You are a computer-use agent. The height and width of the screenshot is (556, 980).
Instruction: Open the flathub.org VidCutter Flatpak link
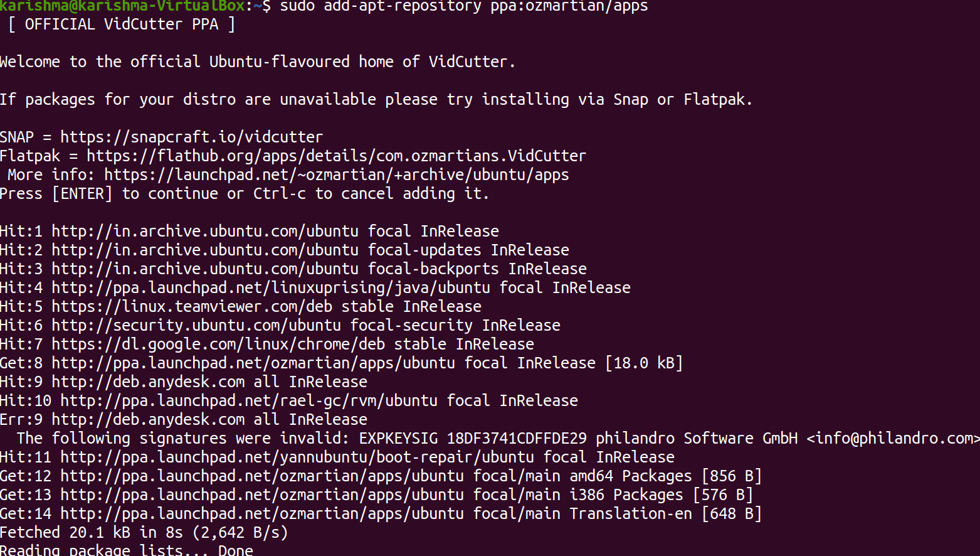pyautogui.click(x=336, y=156)
